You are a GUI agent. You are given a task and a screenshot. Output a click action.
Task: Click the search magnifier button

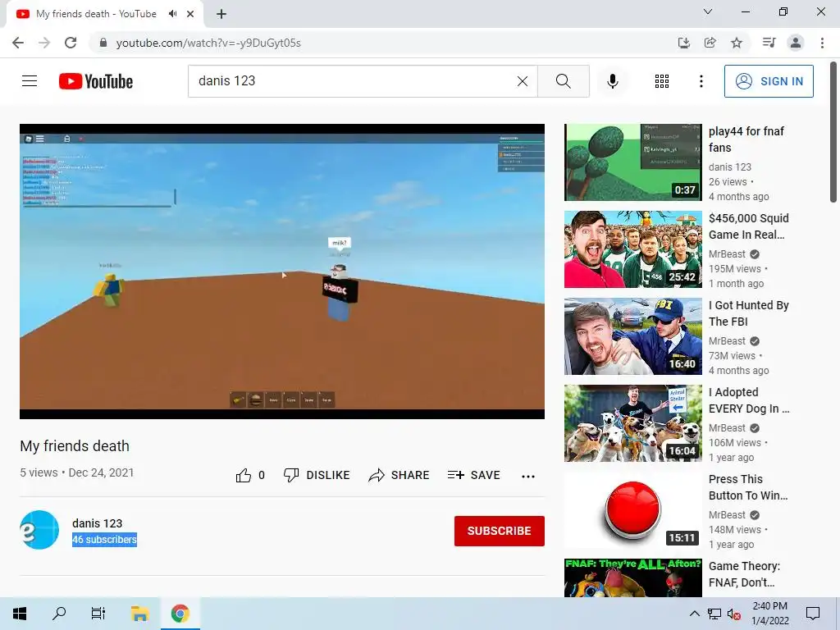563,81
